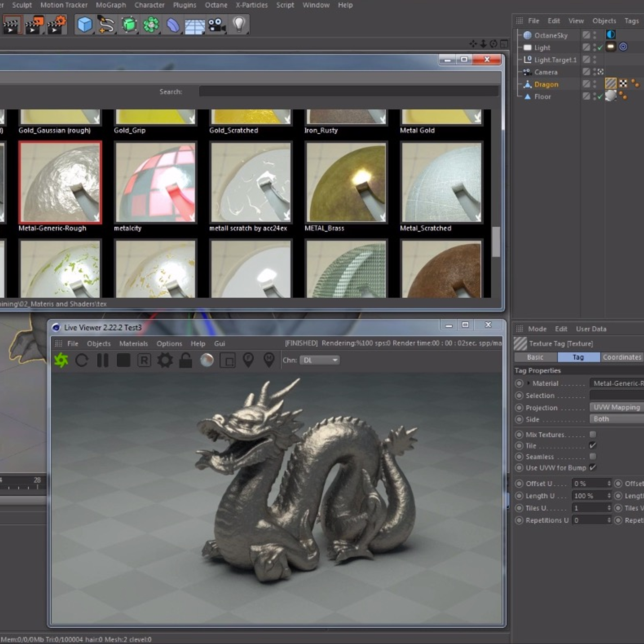Open Edit Render Settings clapperboard gear icon

click(x=57, y=25)
